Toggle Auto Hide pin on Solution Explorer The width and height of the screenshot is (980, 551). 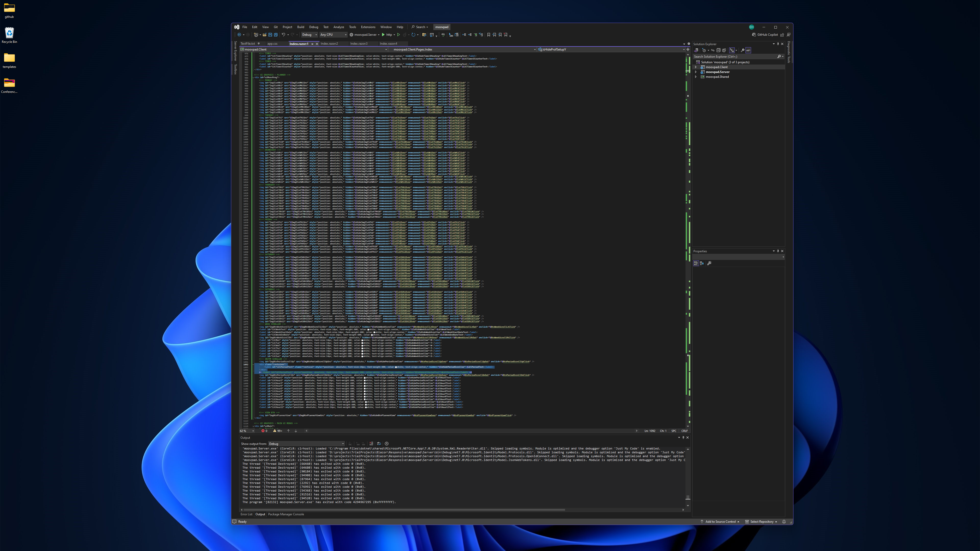pos(778,44)
